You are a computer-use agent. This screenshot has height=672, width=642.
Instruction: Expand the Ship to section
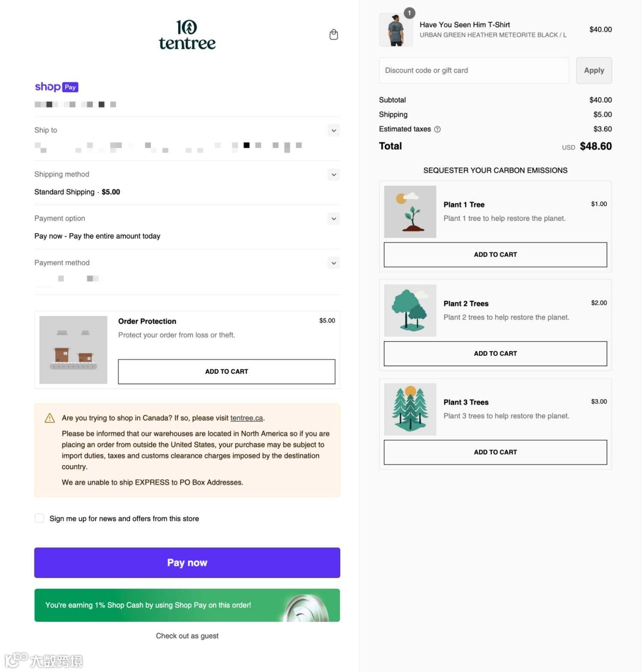click(x=334, y=130)
